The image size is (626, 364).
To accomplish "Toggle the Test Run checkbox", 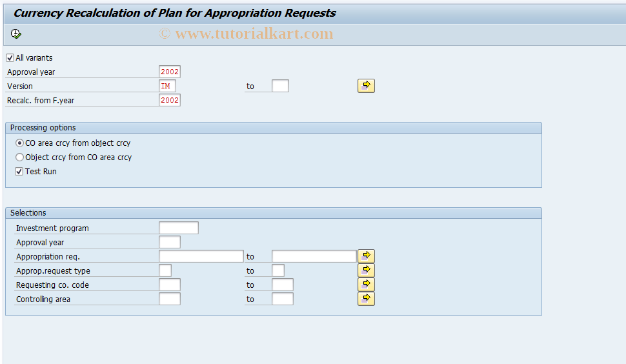I will 19,172.
